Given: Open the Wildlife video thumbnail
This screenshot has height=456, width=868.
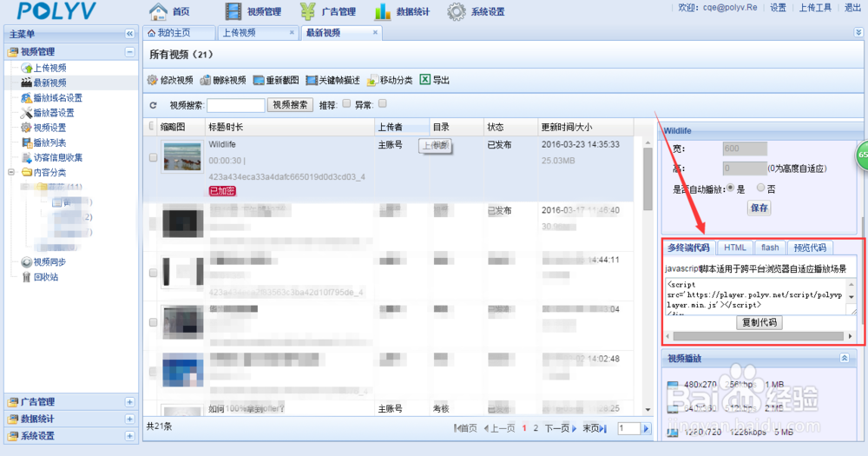Looking at the screenshot, I should [x=182, y=157].
